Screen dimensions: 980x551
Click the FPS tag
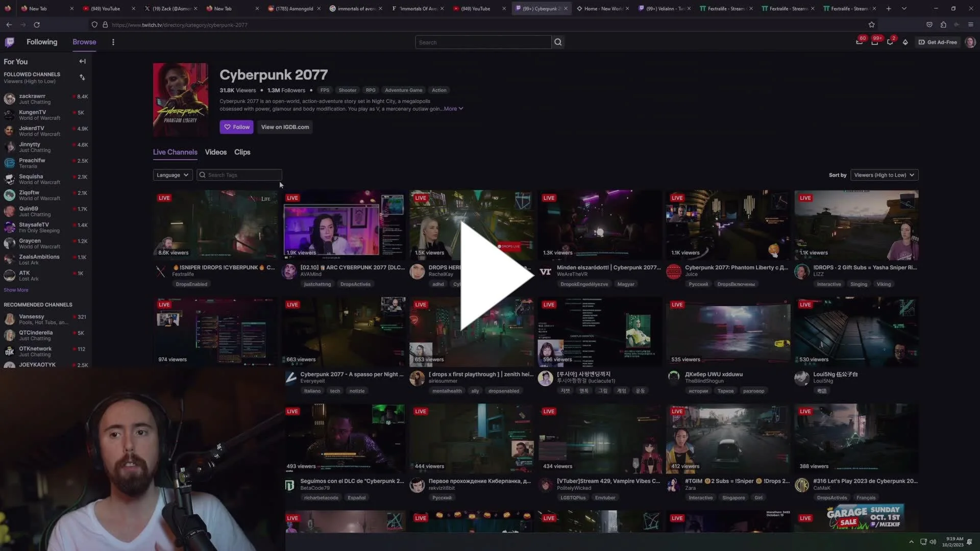coord(325,90)
